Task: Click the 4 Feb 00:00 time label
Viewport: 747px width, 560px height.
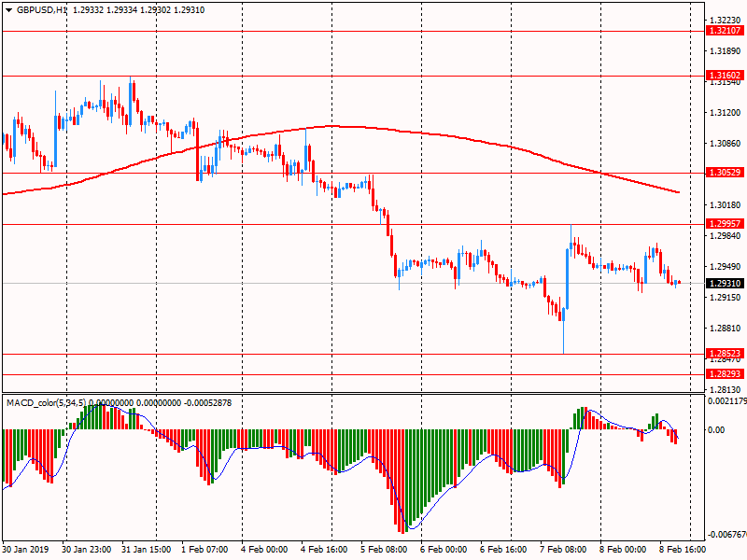Action: tap(264, 549)
